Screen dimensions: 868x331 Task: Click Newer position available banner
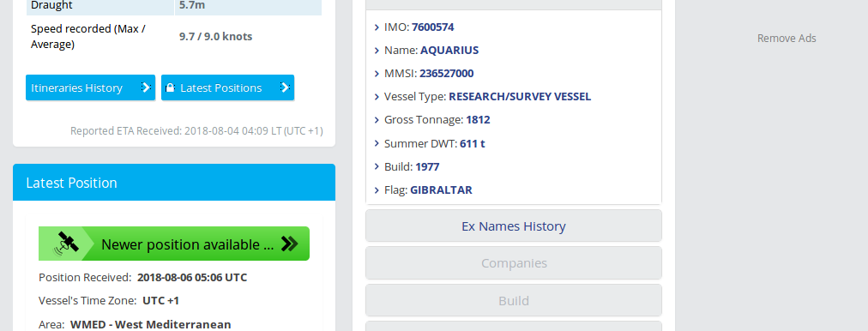pos(174,244)
